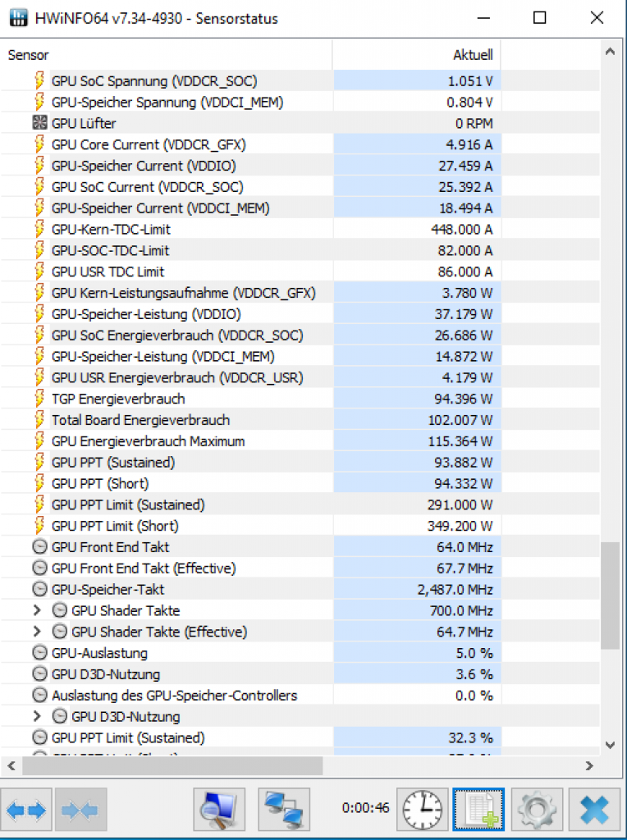Click clock icon beside GPU Front End Takt
Image resolution: width=627 pixels, height=840 pixels.
click(39, 547)
